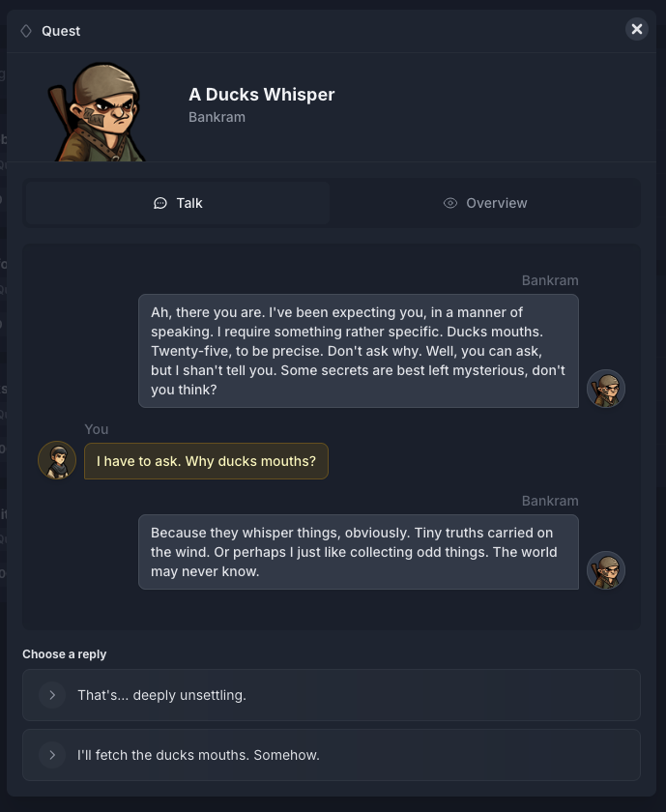
Task: Click Bankram's avatar beside the first message
Action: coord(606,389)
